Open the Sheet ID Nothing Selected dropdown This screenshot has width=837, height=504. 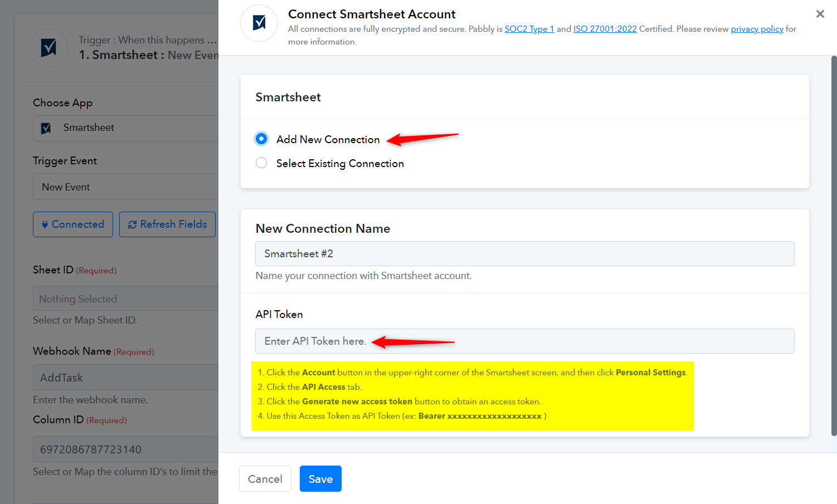126,299
